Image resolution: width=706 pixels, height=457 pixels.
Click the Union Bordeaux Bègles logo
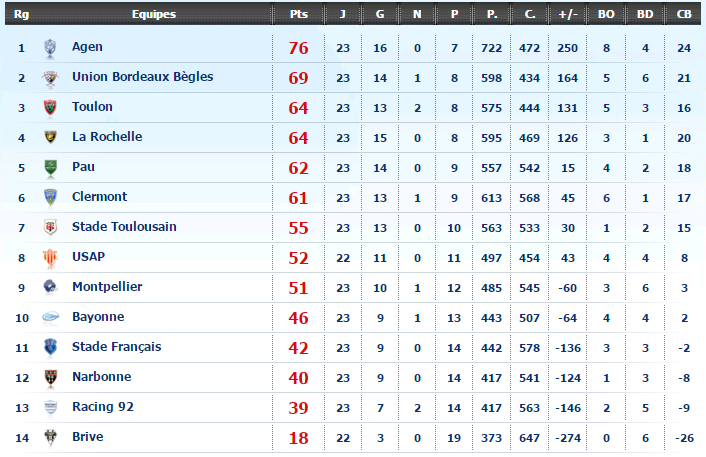50,78
